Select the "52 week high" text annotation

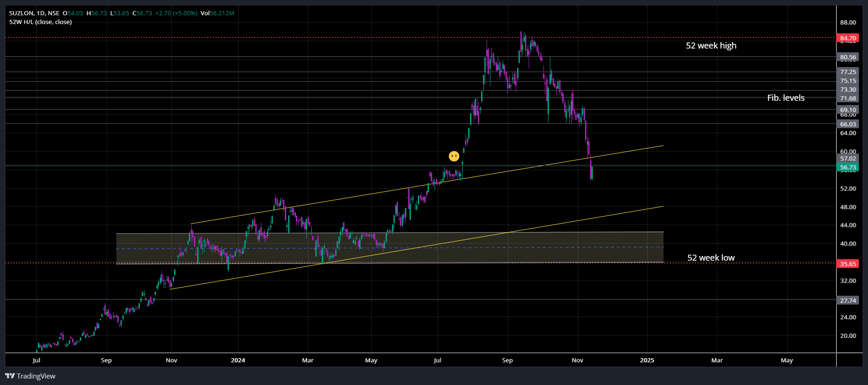[711, 45]
